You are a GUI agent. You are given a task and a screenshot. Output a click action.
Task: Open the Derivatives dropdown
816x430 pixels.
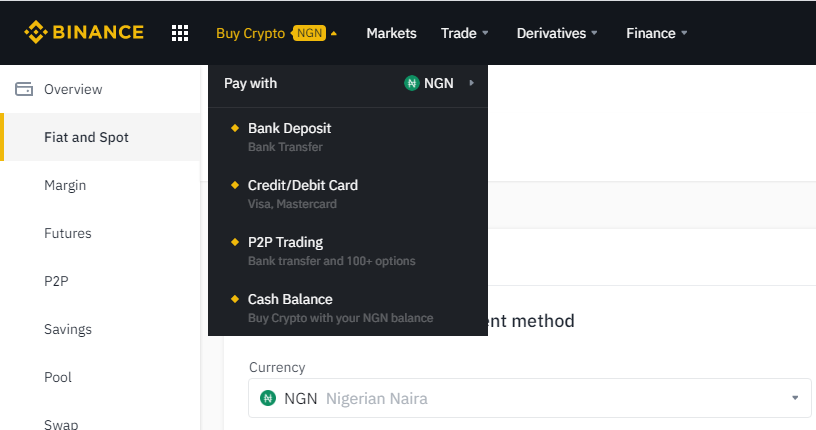tap(557, 33)
